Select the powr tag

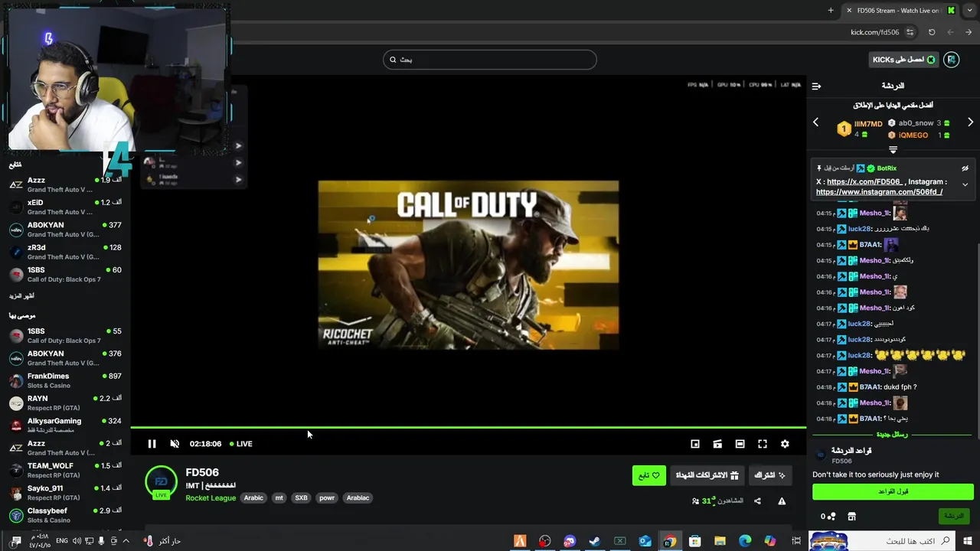tap(327, 497)
